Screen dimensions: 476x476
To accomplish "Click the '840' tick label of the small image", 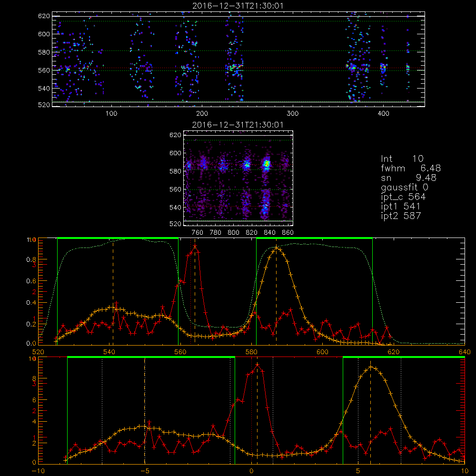I will [x=269, y=233].
